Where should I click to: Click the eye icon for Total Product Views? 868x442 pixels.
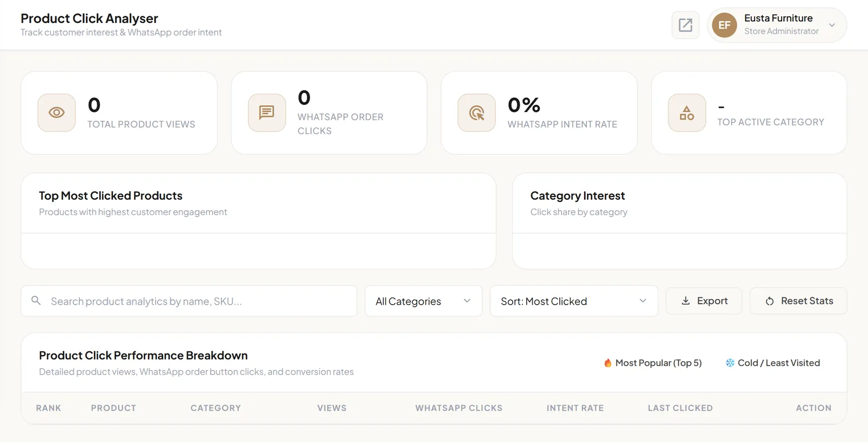pyautogui.click(x=56, y=112)
